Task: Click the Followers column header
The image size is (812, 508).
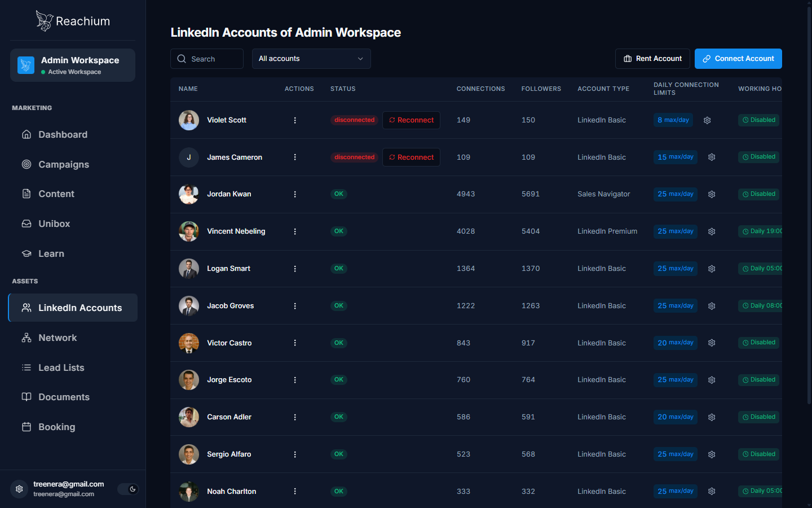Action: coord(541,89)
